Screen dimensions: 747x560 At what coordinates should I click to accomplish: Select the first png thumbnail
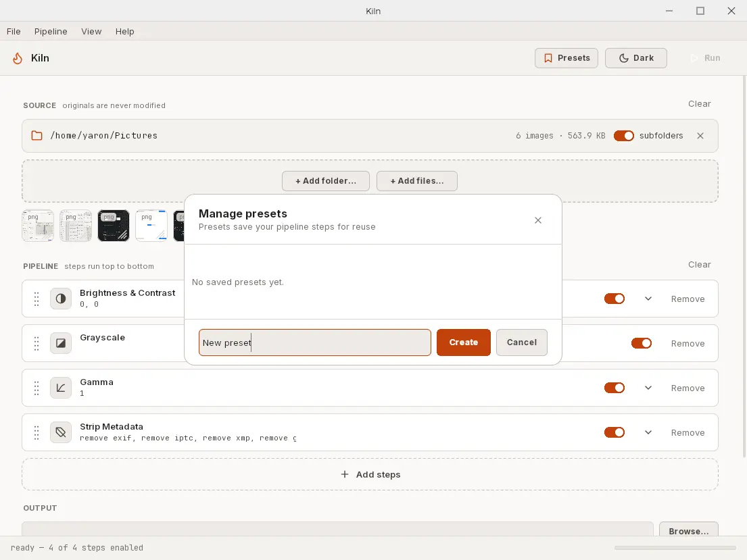[38, 226]
